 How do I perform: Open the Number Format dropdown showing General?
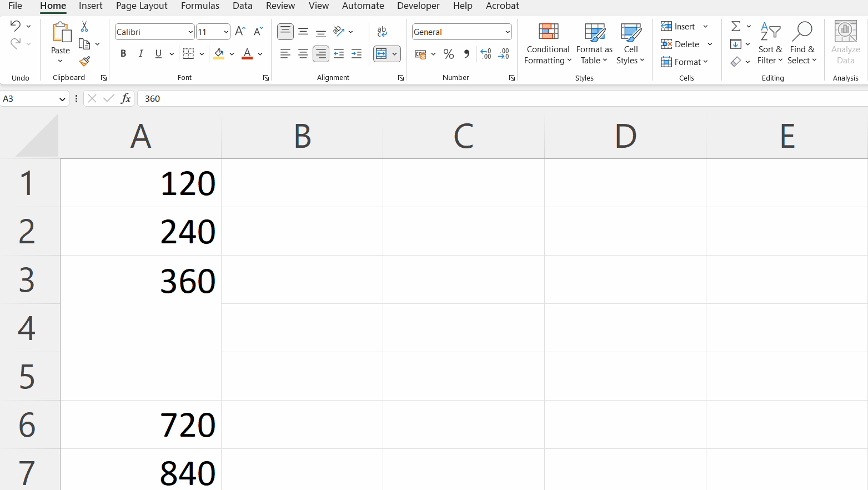click(x=461, y=32)
